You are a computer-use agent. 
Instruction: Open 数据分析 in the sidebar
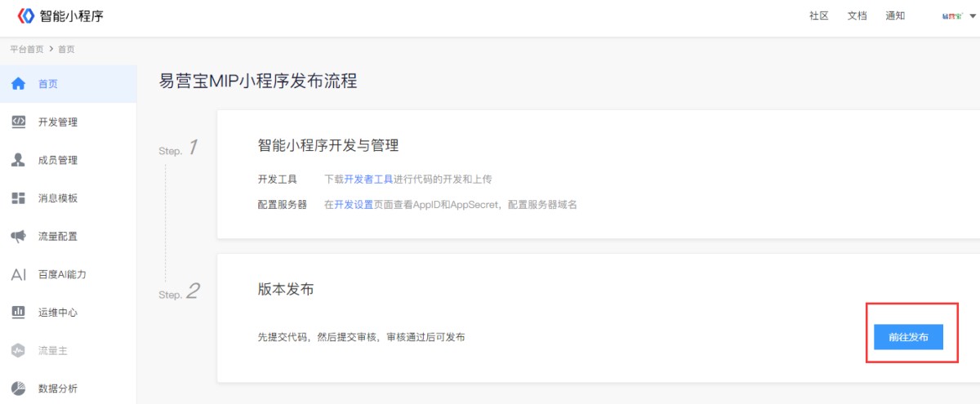[x=69, y=388]
